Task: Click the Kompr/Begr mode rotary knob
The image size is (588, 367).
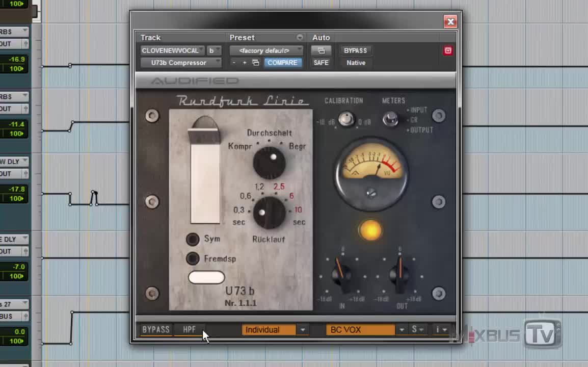Action: [269, 163]
